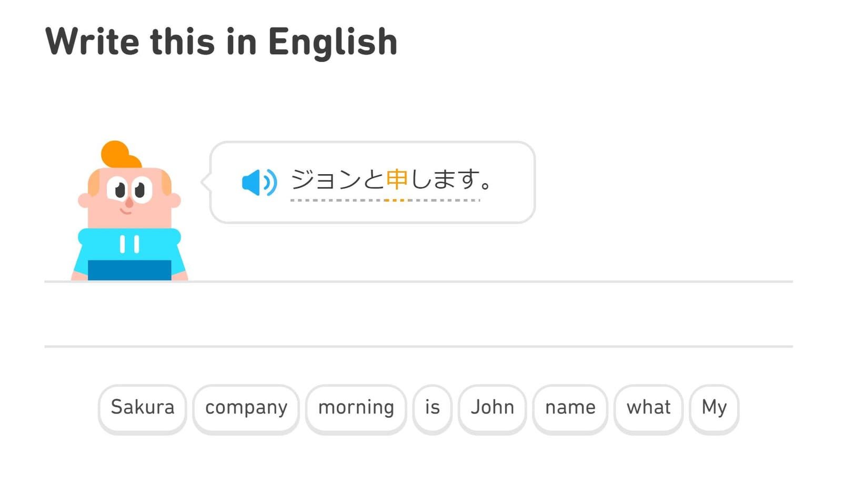Add the "is" word tile
Image resolution: width=864 pixels, height=504 pixels.
click(432, 408)
